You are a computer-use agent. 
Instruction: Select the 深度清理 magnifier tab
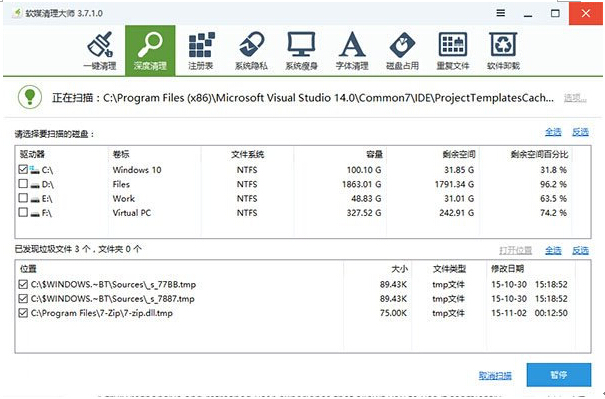point(150,51)
